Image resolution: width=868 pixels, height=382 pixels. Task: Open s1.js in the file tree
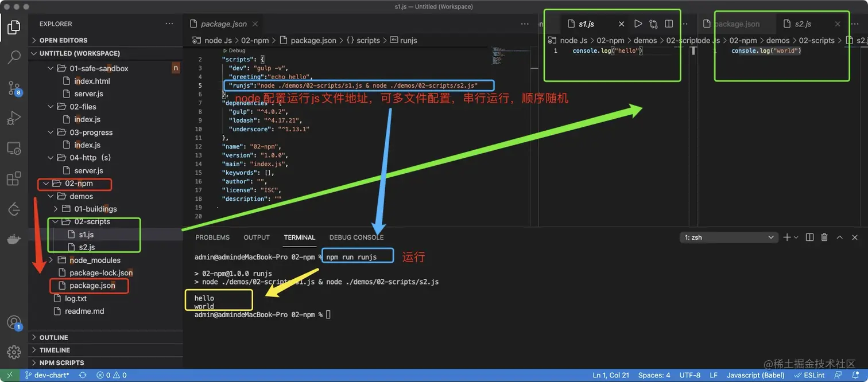86,234
